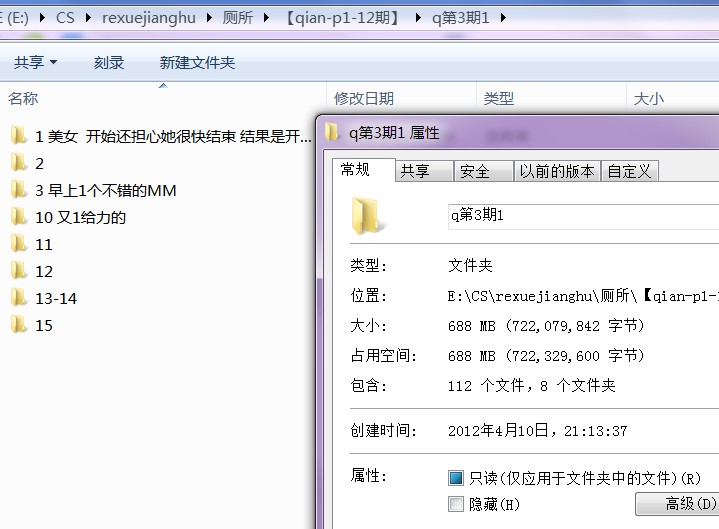The height and width of the screenshot is (529, 719).
Task: Switch to the 安全 tab
Action: (x=474, y=171)
